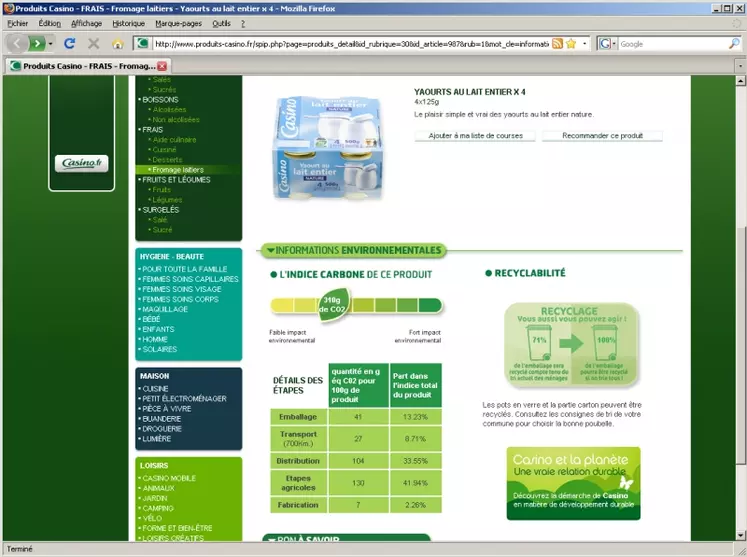Click the RSS feed icon in address bar
This screenshot has width=747, height=557.
(557, 44)
